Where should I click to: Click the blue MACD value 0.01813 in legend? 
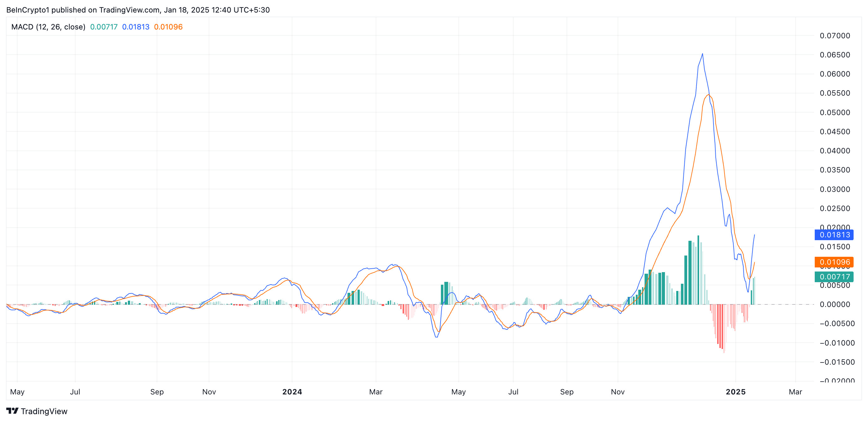(x=135, y=27)
